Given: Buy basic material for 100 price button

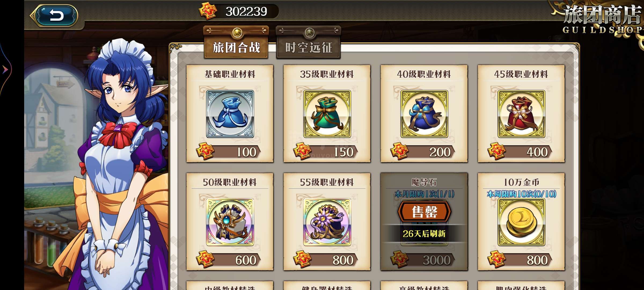Looking at the screenshot, I should coord(229,152).
